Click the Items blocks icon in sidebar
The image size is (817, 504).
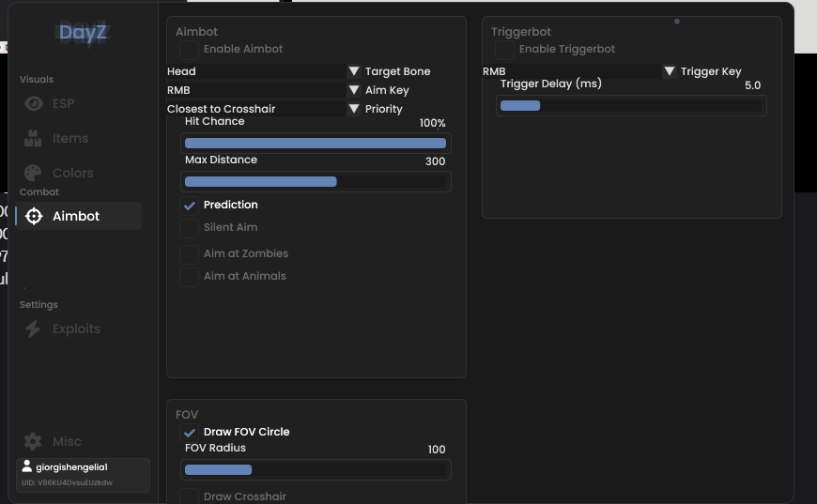pyautogui.click(x=33, y=139)
